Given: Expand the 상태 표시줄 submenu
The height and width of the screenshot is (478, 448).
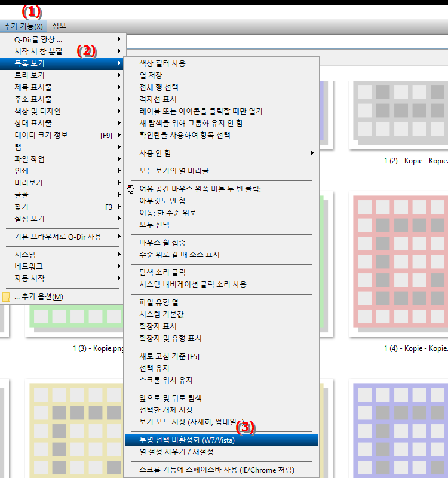Looking at the screenshot, I should coord(62,123).
